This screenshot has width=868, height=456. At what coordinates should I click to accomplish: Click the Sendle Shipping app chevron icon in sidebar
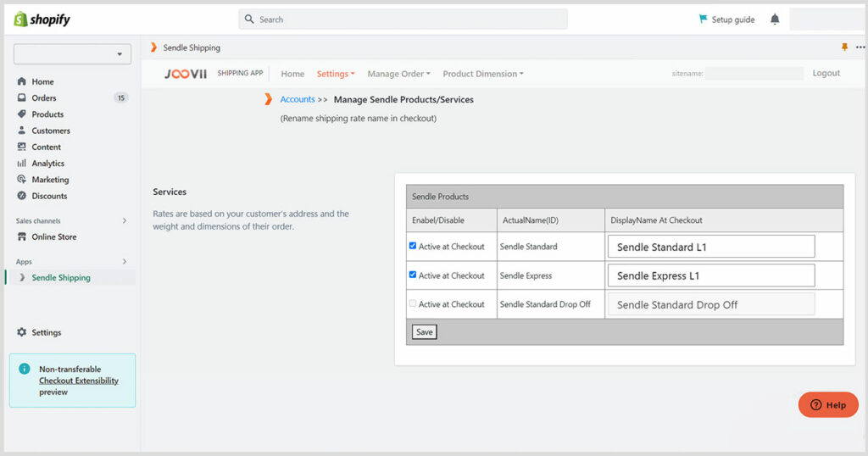[22, 277]
